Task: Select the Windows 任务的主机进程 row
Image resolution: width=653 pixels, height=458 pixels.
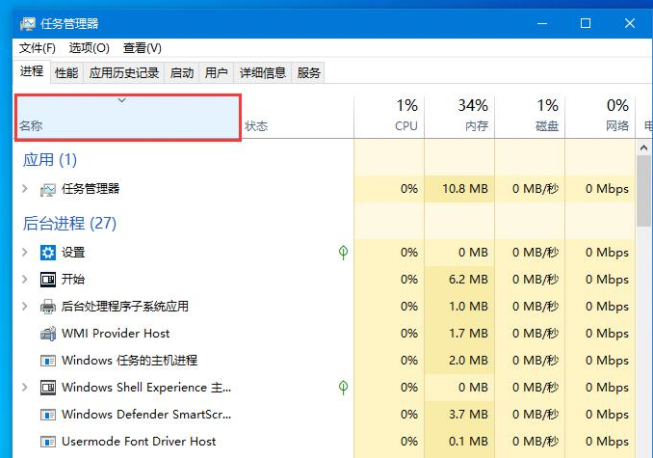Action: (x=129, y=360)
